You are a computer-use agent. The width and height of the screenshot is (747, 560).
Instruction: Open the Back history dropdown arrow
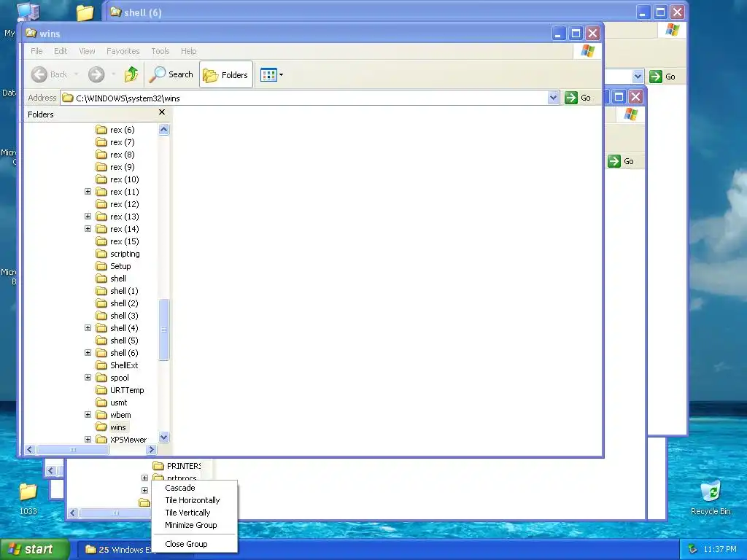pos(76,74)
